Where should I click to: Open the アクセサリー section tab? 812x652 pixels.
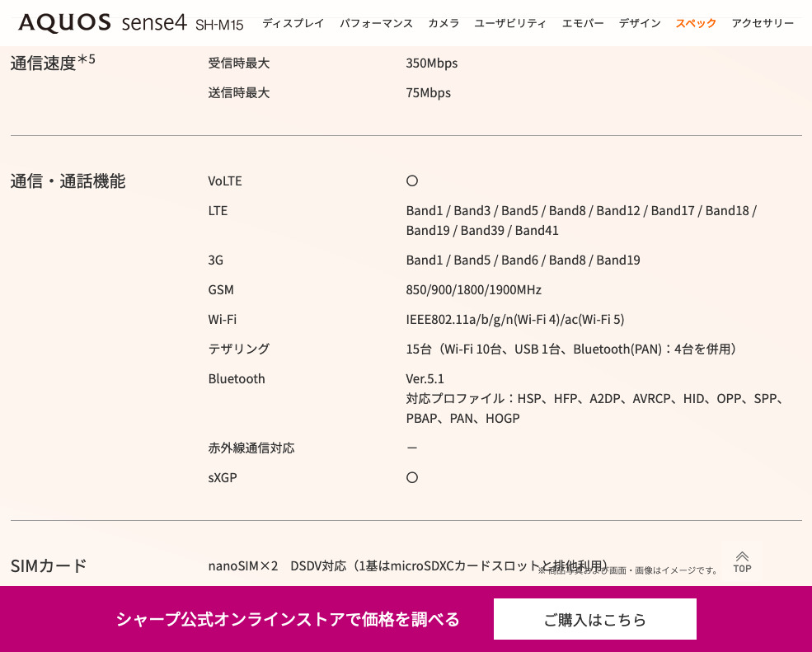click(x=763, y=23)
